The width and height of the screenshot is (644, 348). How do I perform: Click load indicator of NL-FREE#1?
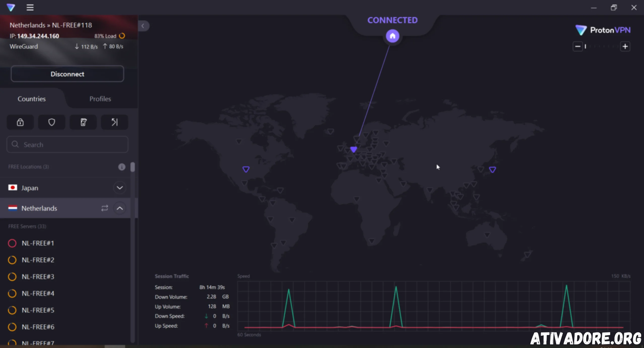pyautogui.click(x=12, y=243)
